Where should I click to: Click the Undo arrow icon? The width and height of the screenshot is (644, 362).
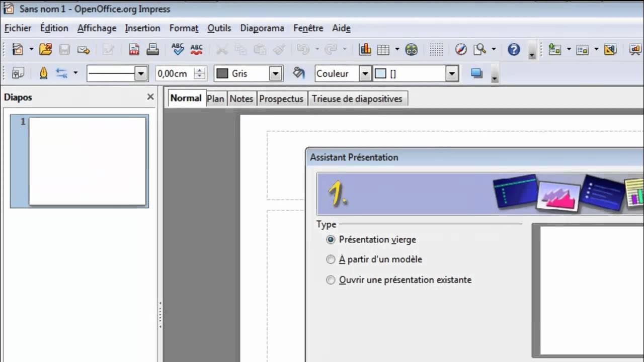(x=303, y=49)
